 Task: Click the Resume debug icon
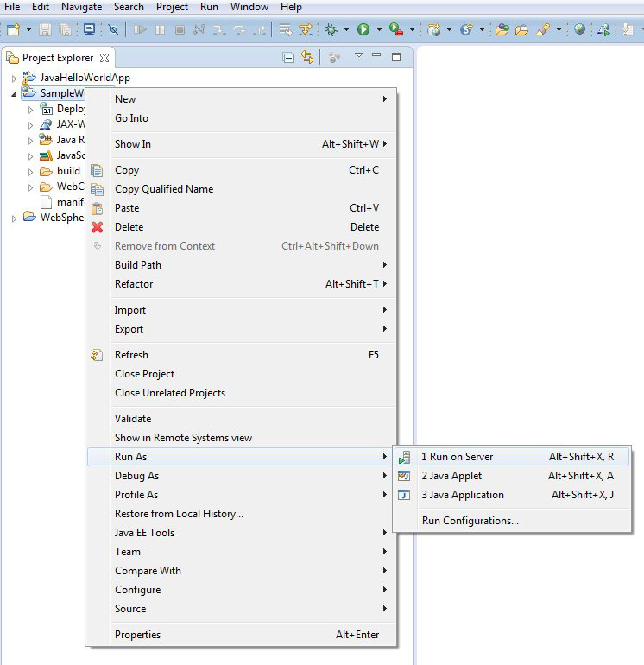(x=140, y=29)
